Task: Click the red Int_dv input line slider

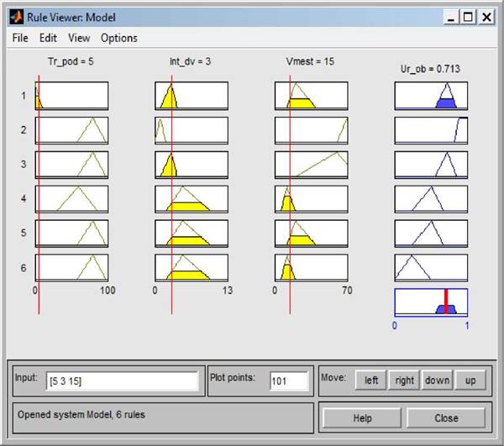Action: (171, 194)
